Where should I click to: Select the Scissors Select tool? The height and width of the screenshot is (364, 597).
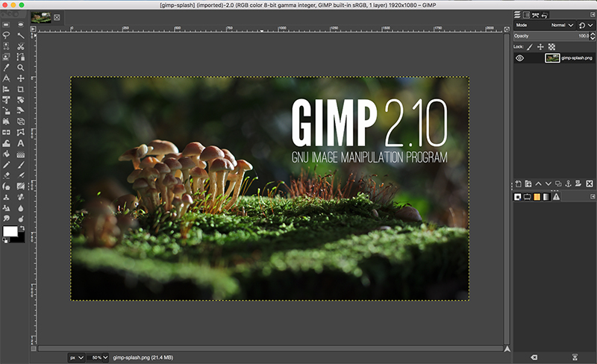coord(21,46)
